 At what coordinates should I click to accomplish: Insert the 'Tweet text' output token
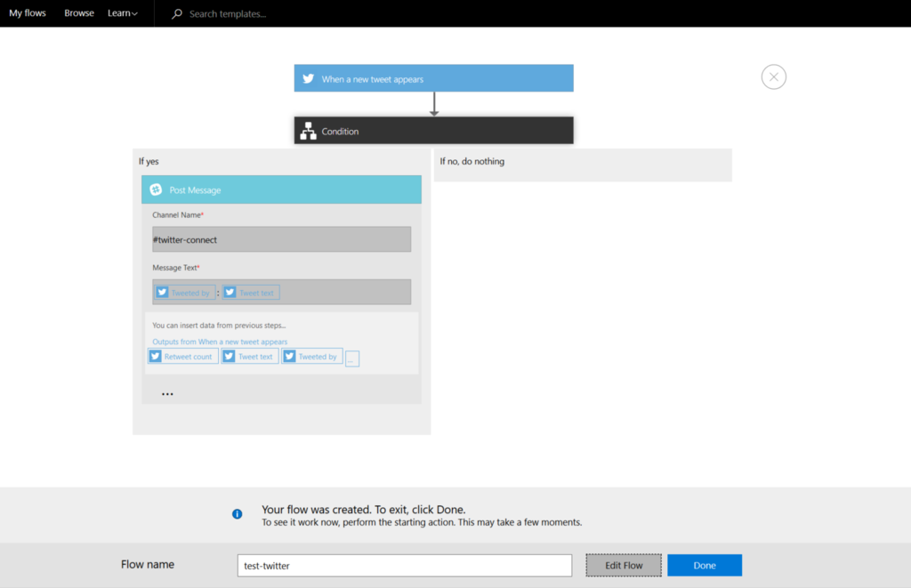249,356
